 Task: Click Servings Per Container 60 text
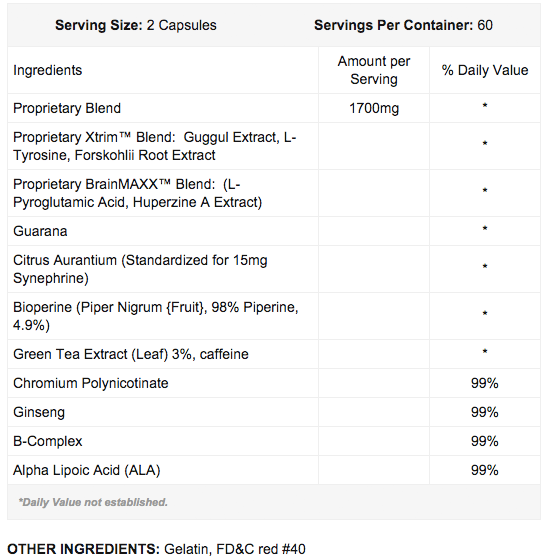pos(403,25)
